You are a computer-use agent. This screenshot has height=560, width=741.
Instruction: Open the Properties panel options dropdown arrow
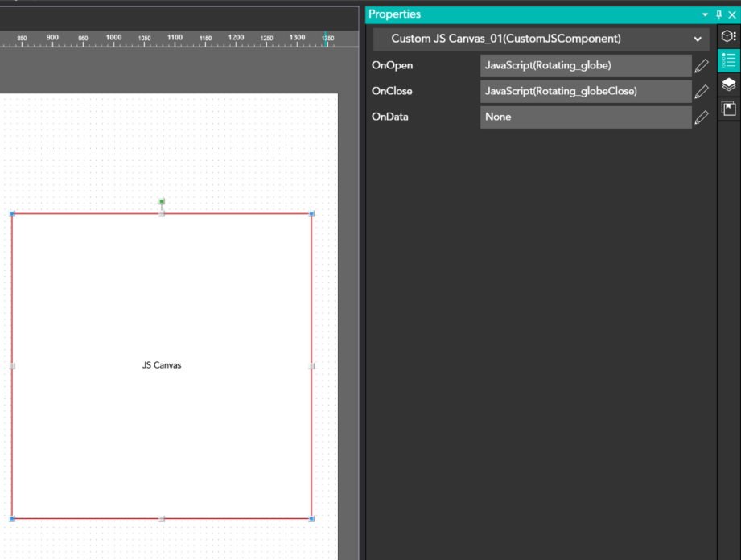click(706, 14)
